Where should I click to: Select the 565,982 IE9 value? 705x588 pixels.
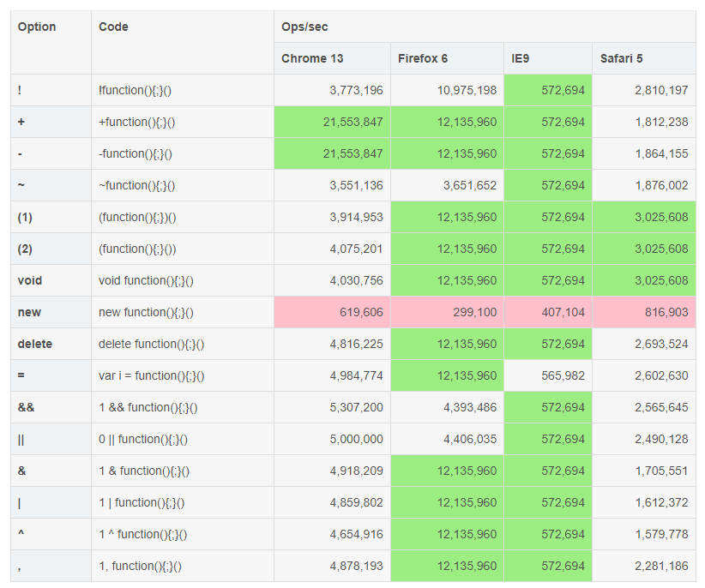pos(563,375)
